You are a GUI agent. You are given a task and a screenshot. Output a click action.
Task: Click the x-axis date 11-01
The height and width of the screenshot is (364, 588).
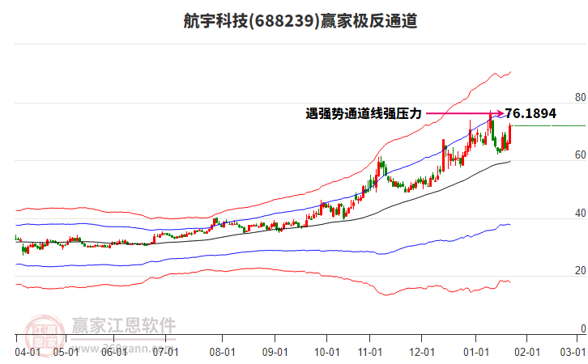370,353
